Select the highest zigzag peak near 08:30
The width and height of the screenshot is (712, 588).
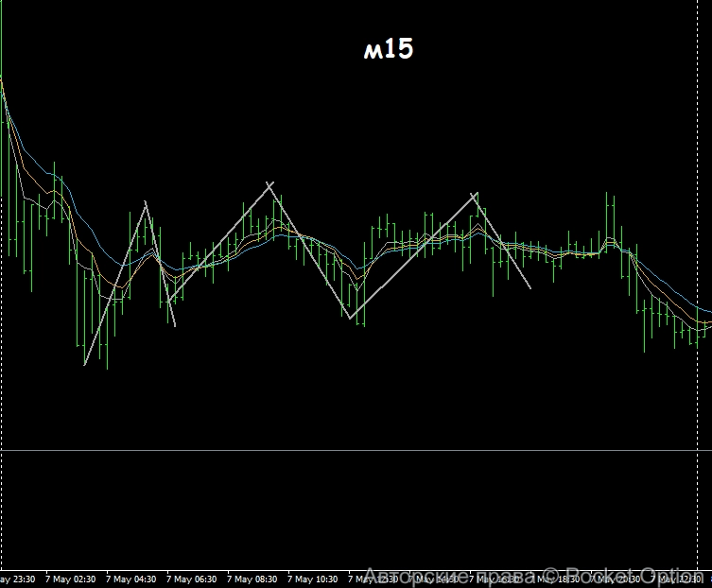coord(272,182)
